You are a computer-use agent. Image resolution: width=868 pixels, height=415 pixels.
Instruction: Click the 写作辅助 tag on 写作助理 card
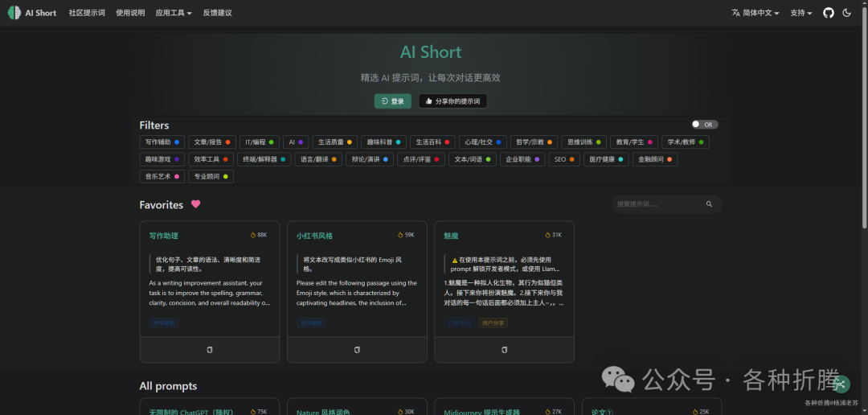click(x=163, y=323)
